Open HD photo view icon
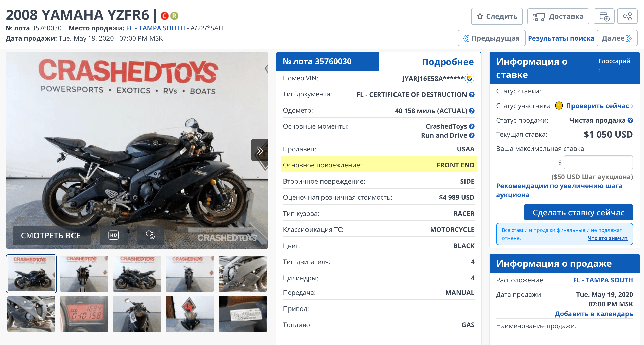The image size is (644, 345). click(114, 235)
